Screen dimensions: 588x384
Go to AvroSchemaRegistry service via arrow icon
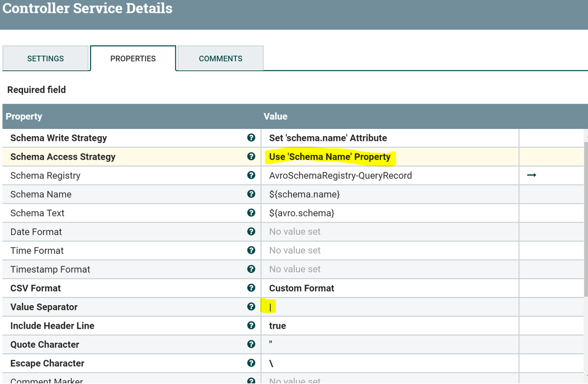click(531, 176)
